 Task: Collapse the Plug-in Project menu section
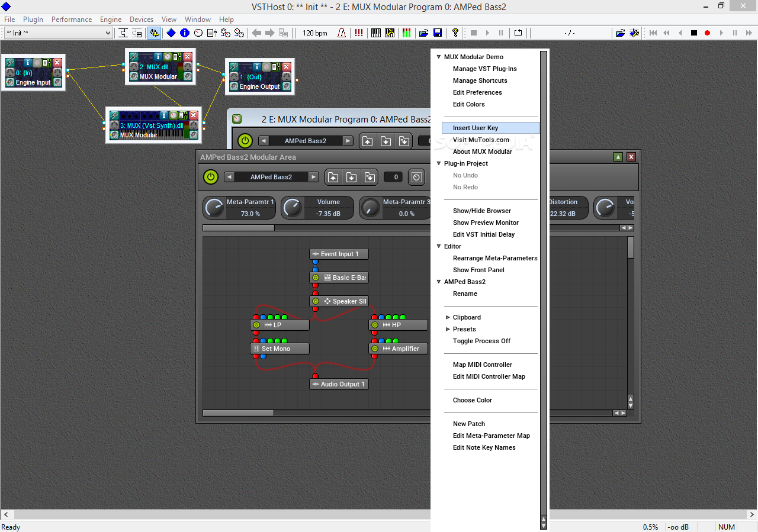pos(439,163)
